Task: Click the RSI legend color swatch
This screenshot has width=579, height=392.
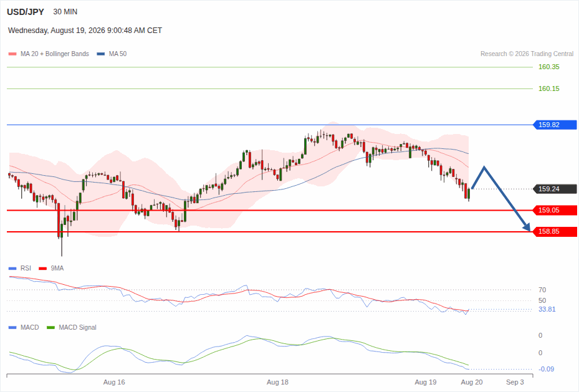Action: pyautogui.click(x=12, y=269)
